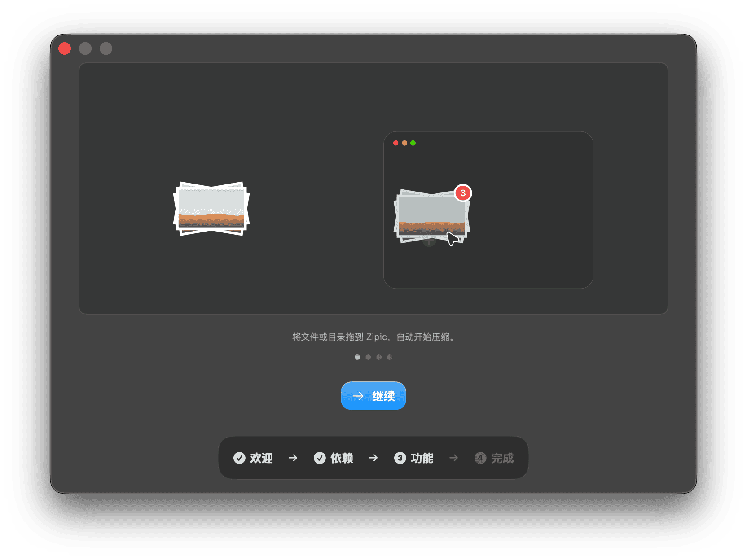Click the checkmark icon beside 欢迎

click(239, 458)
